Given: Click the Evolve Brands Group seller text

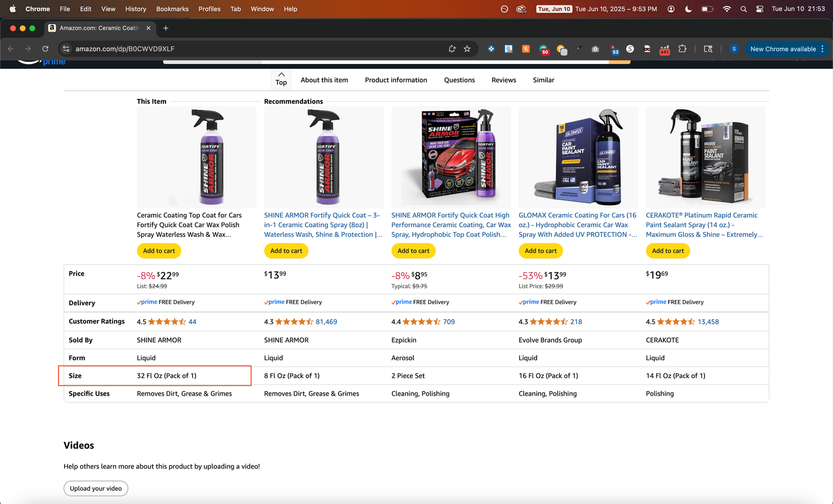Looking at the screenshot, I should [x=550, y=340].
